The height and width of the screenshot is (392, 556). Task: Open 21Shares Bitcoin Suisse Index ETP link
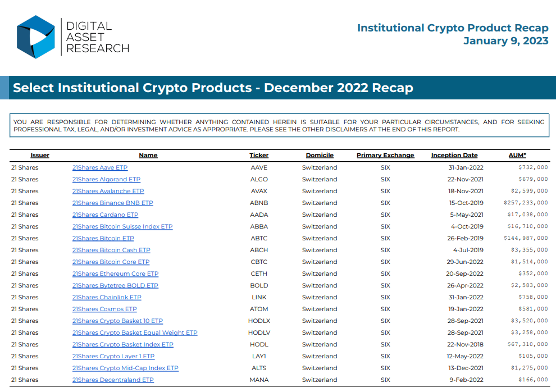pos(122,226)
